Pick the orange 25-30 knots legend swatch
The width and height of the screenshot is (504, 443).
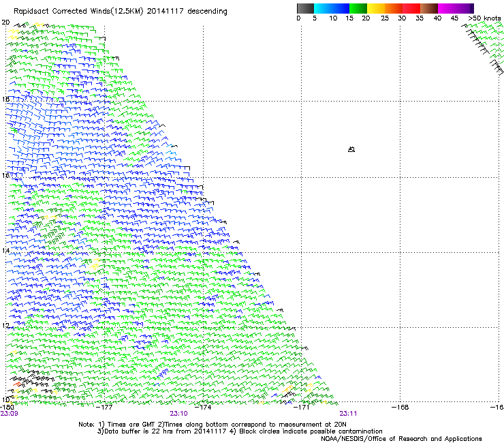[394, 8]
